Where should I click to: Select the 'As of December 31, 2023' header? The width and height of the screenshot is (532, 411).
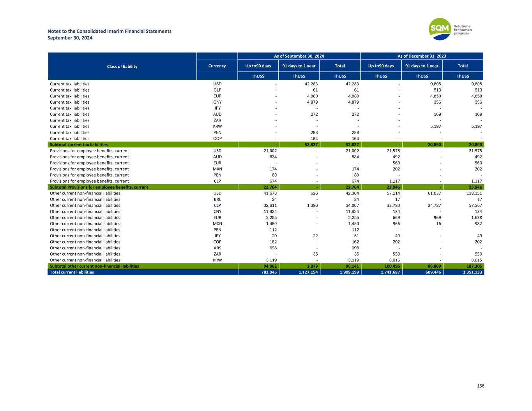click(422, 56)
